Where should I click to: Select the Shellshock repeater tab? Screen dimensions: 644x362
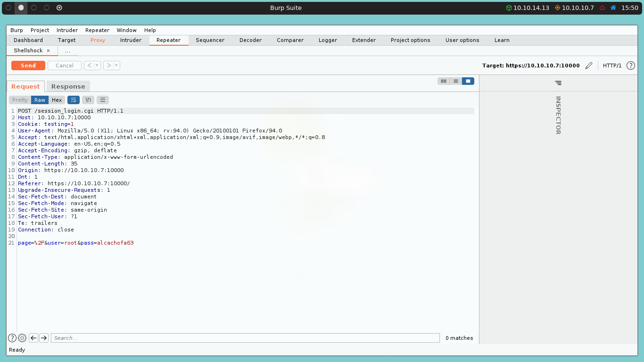[28, 50]
